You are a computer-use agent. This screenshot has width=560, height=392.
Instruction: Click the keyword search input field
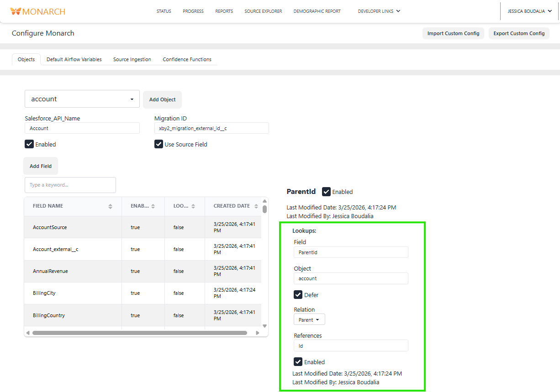tap(70, 185)
